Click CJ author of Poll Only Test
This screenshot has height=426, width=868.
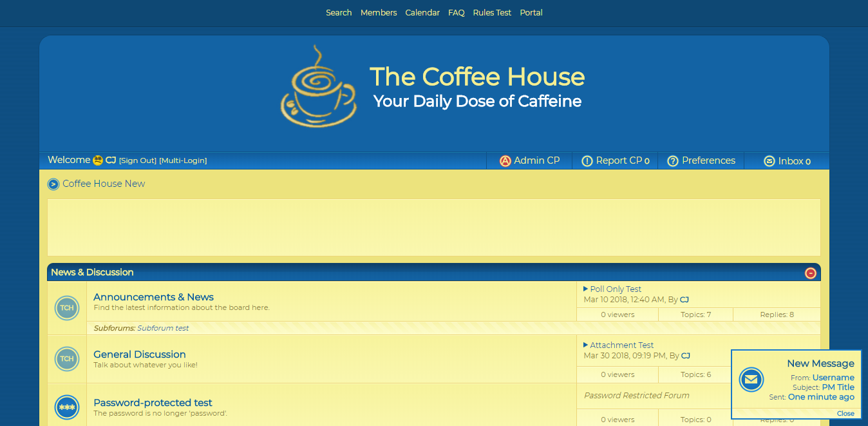(684, 300)
